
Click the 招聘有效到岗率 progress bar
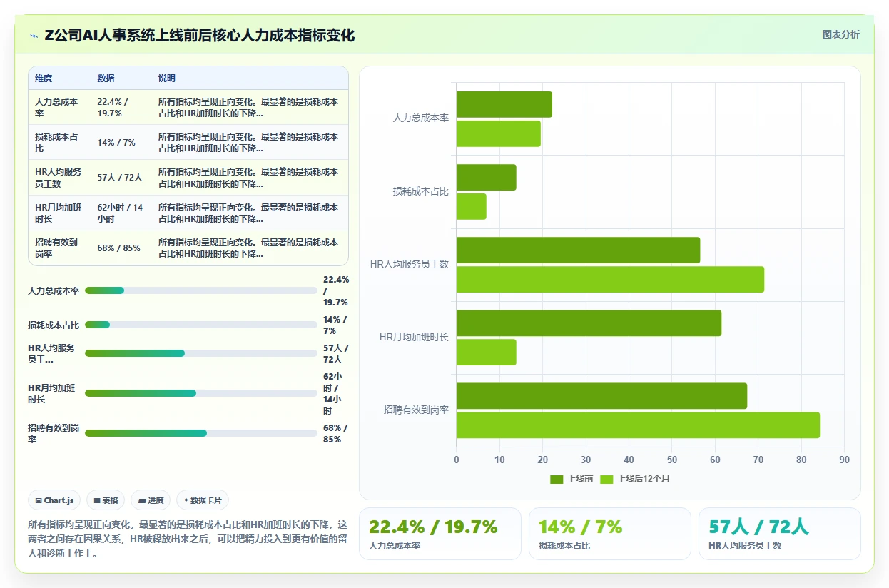click(200, 433)
